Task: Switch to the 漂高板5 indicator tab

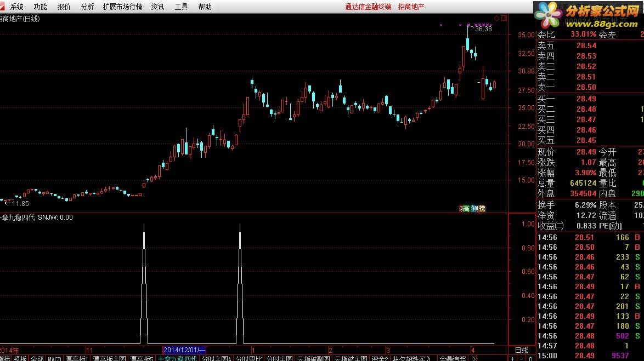Action: pyautogui.click(x=142, y=359)
